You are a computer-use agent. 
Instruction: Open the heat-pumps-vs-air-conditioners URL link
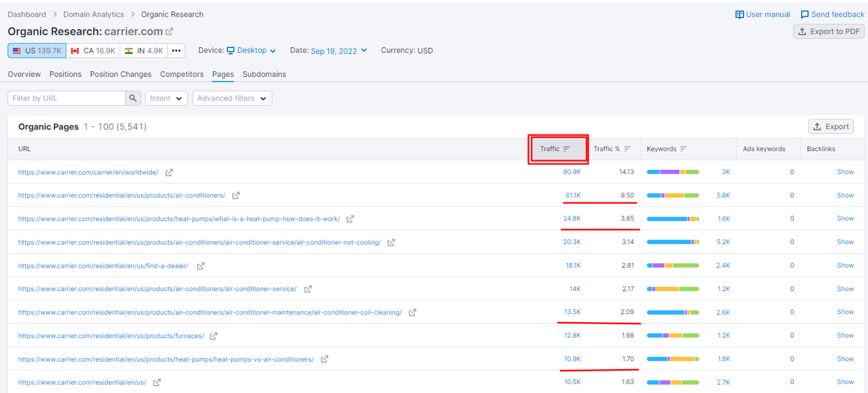(166, 359)
